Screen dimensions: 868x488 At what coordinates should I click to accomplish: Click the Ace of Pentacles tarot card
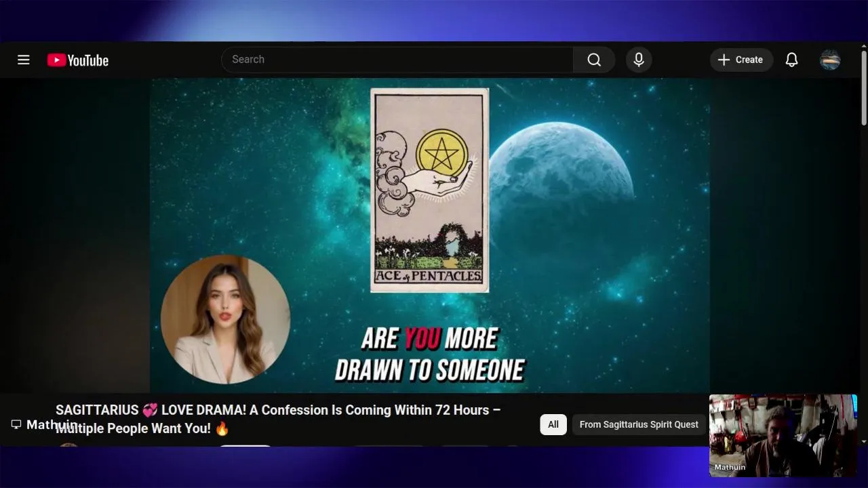429,190
